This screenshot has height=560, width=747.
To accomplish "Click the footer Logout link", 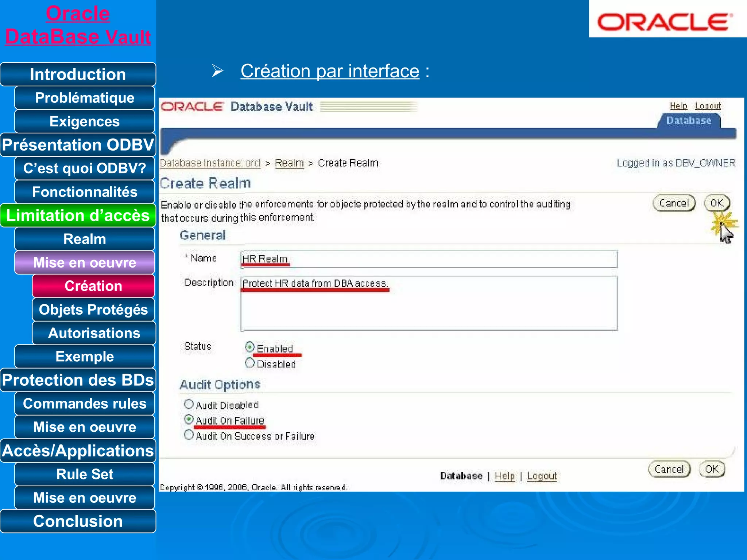I will coord(542,476).
